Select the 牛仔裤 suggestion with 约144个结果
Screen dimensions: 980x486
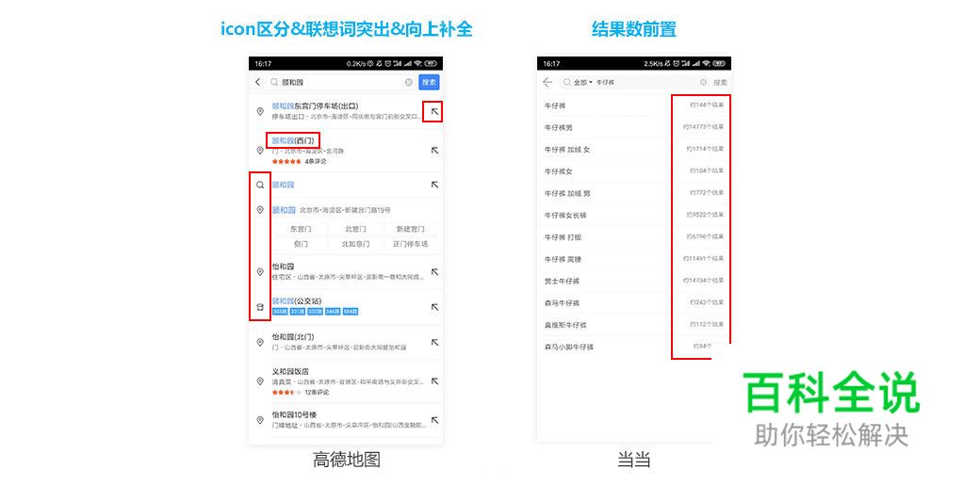click(634, 105)
